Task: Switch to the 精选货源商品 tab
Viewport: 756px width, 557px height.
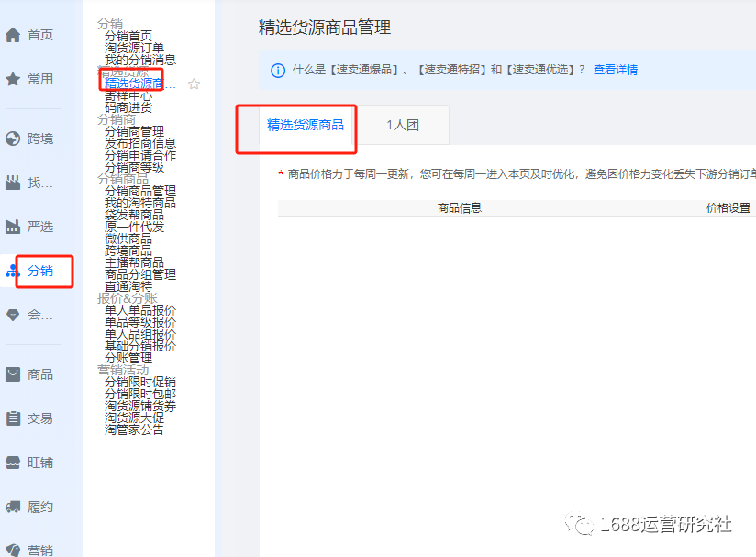Action: (x=306, y=126)
